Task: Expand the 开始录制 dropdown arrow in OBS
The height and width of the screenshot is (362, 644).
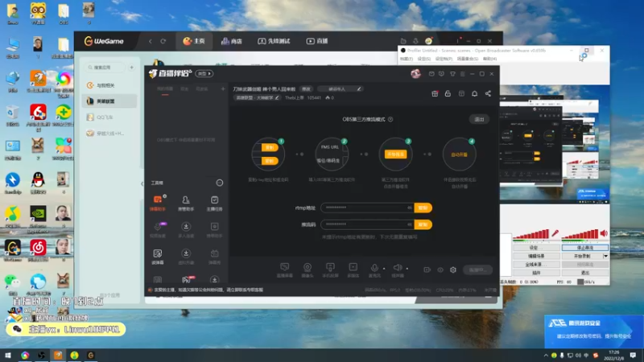Action: click(x=606, y=256)
